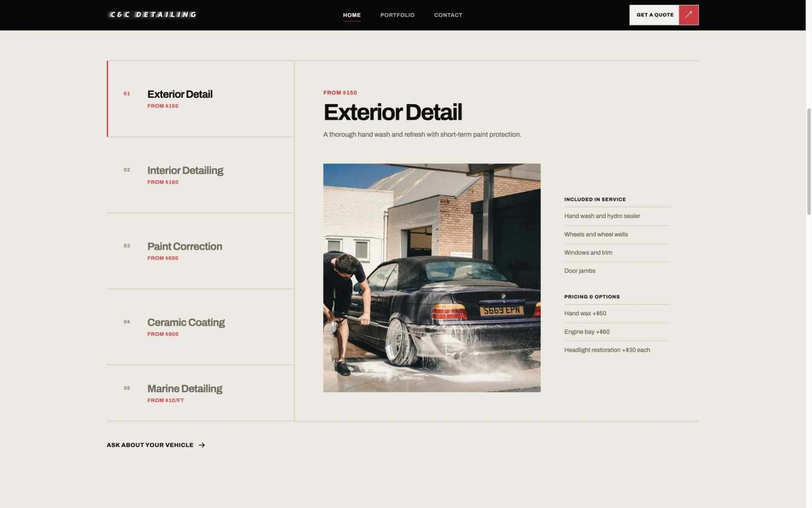Choose the Marine Detailing service

click(200, 393)
